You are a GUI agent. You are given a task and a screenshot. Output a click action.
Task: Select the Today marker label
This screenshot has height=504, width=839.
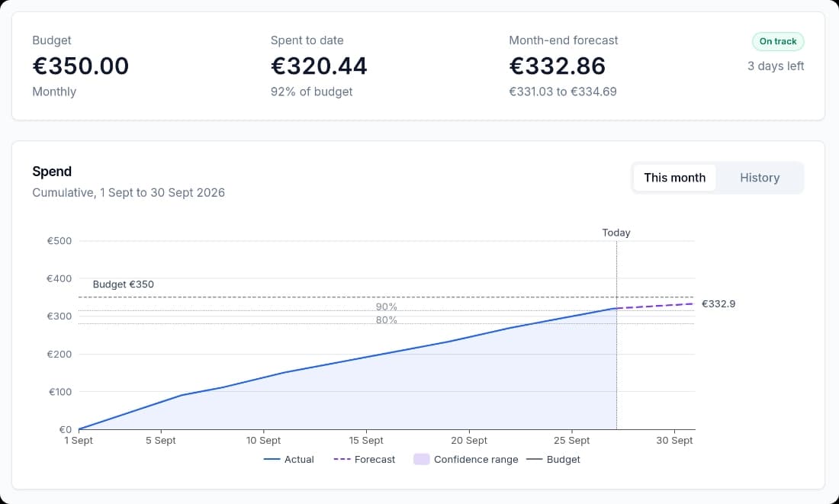tap(616, 233)
